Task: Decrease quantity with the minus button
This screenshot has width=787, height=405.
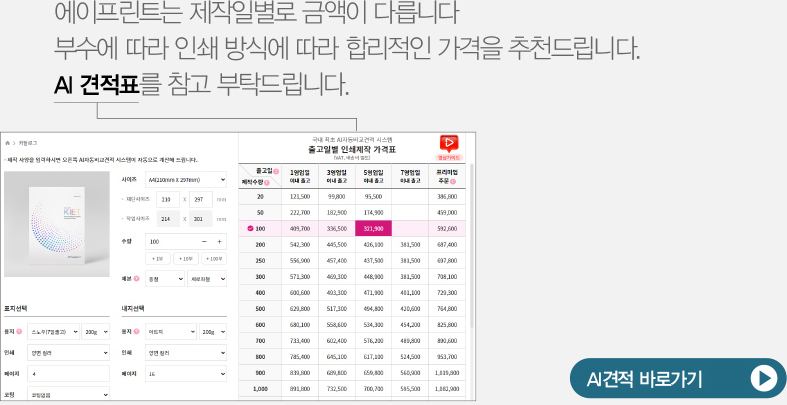Action: tap(204, 241)
